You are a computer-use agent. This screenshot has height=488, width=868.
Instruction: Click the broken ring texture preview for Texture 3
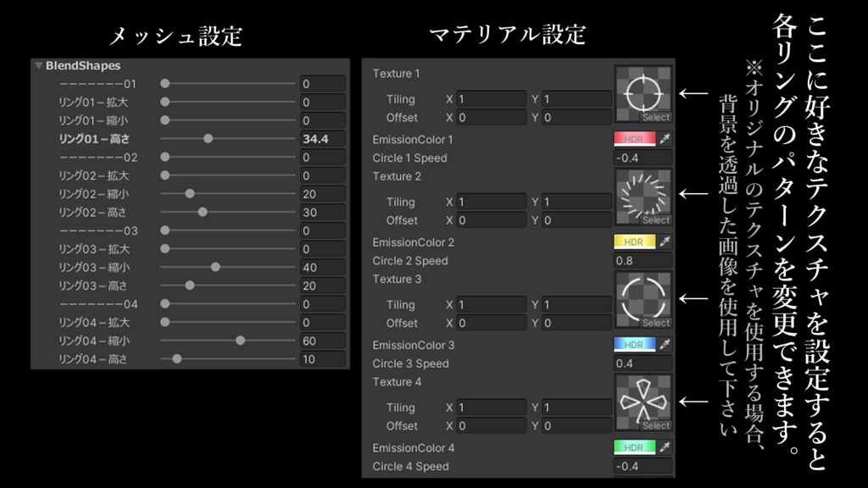click(642, 298)
